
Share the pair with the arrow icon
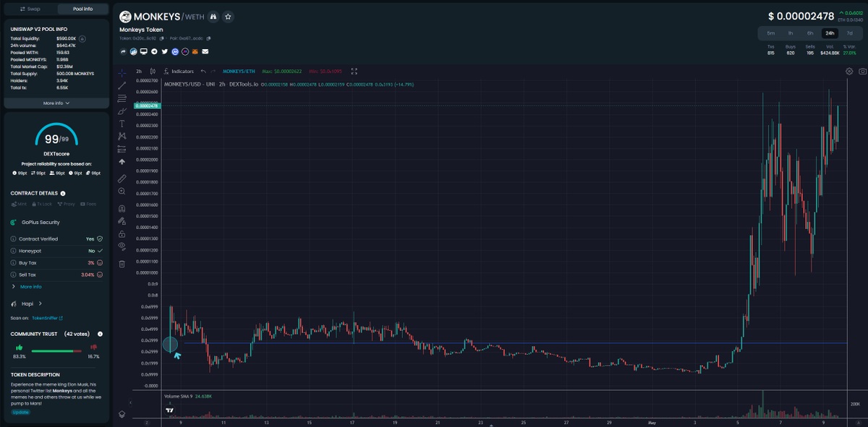coord(123,51)
